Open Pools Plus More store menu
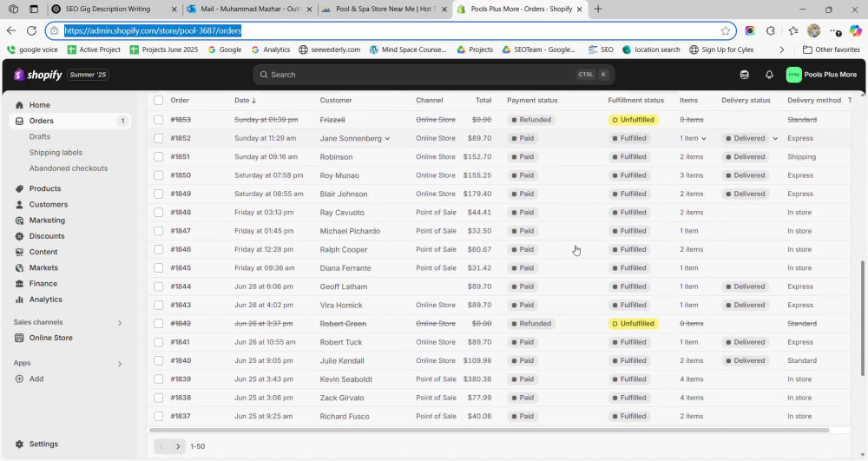This screenshot has height=461, width=868. tap(821, 75)
